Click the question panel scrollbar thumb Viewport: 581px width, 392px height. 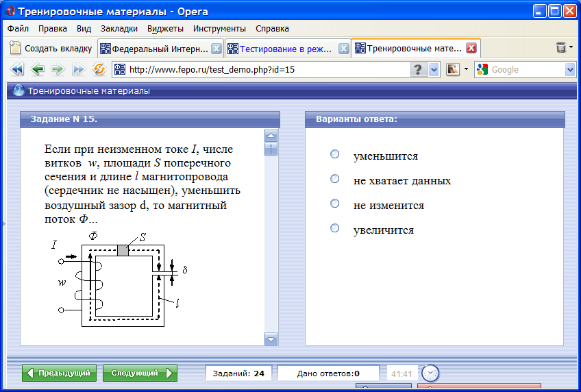click(271, 149)
